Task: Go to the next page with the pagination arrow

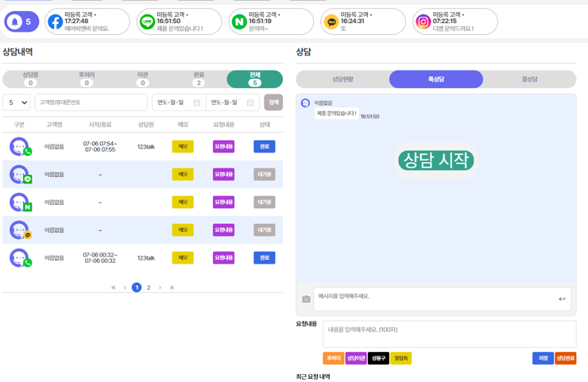Action: (160, 287)
